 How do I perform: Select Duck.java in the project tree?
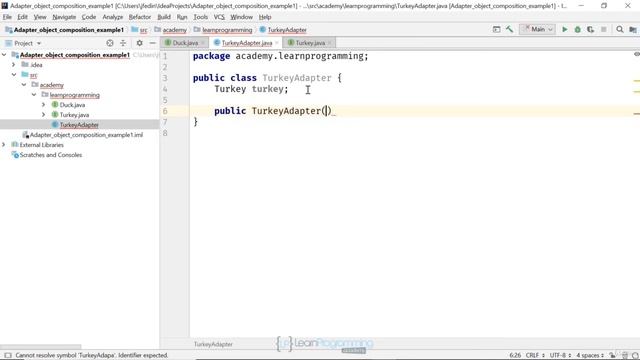click(x=72, y=105)
